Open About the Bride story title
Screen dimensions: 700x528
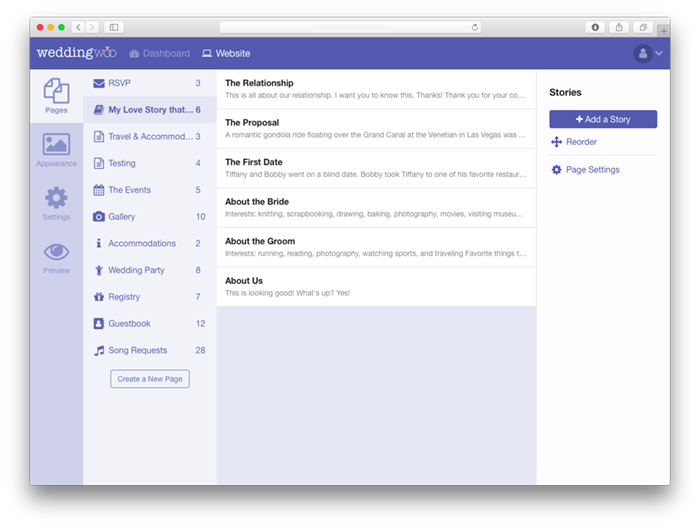[257, 202]
